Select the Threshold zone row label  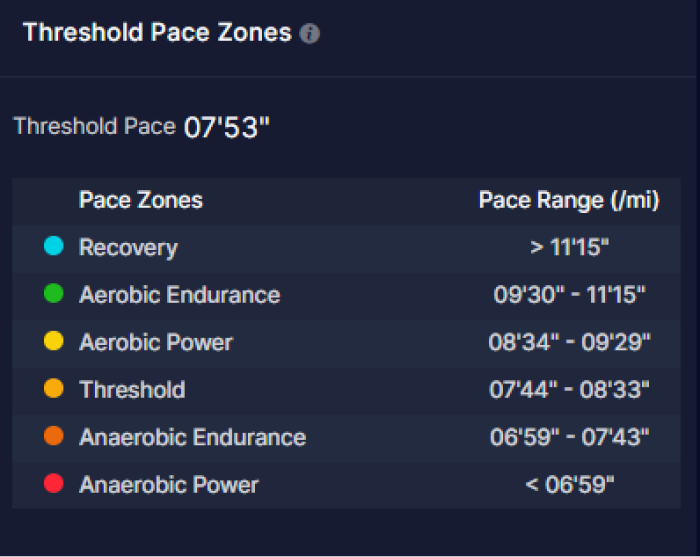(132, 389)
